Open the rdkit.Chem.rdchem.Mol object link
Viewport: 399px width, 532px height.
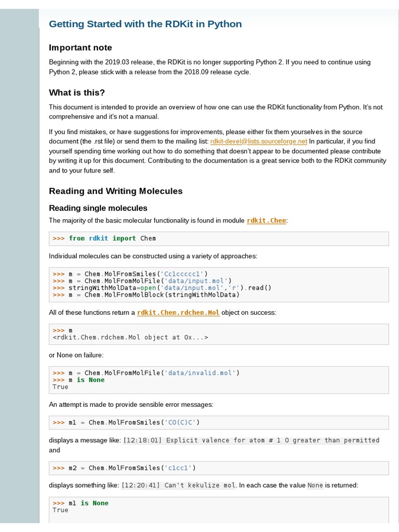(x=178, y=313)
